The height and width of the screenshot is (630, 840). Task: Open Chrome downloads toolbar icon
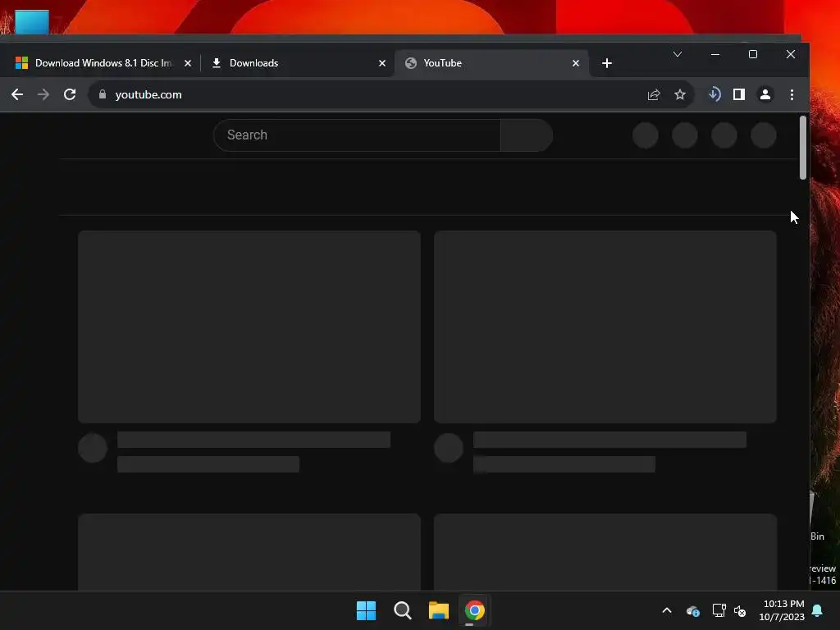tap(714, 94)
